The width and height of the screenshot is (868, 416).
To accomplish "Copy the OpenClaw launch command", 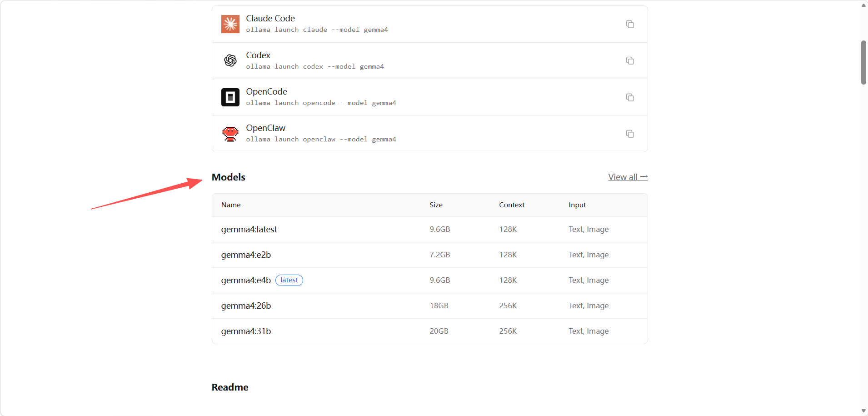I will click(630, 134).
